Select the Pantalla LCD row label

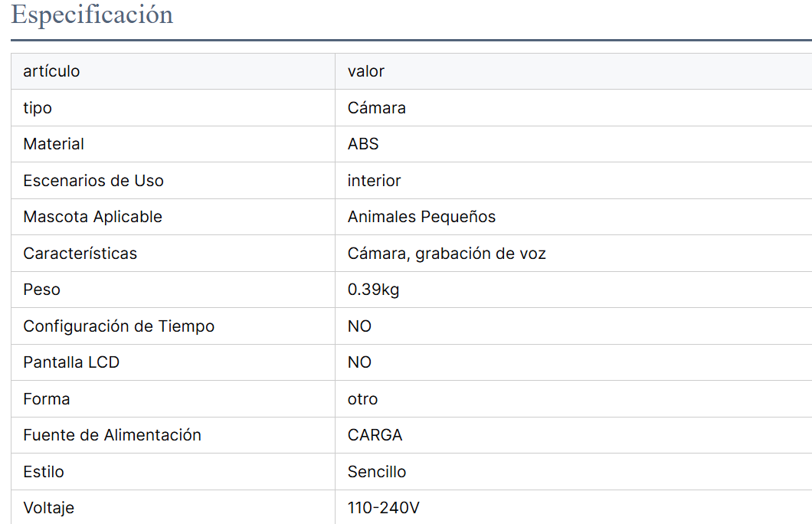pyautogui.click(x=71, y=362)
